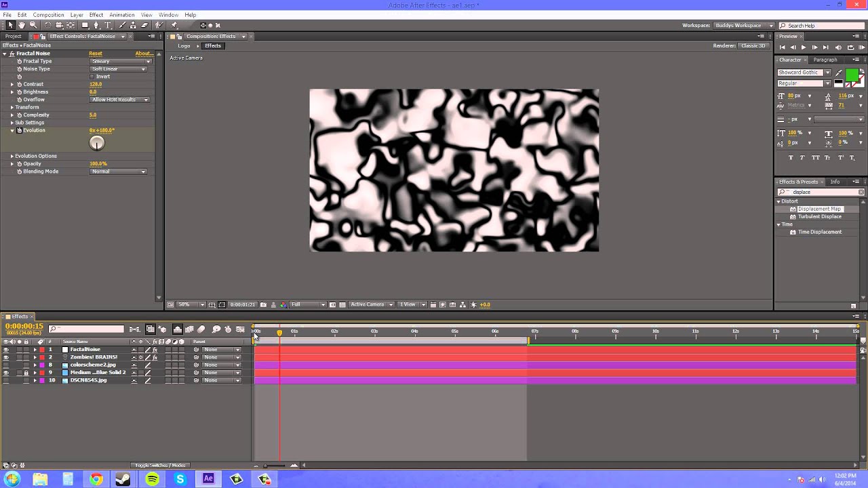Open About for Fractal Noise
Viewport: 868px width, 488px height.
pos(144,54)
